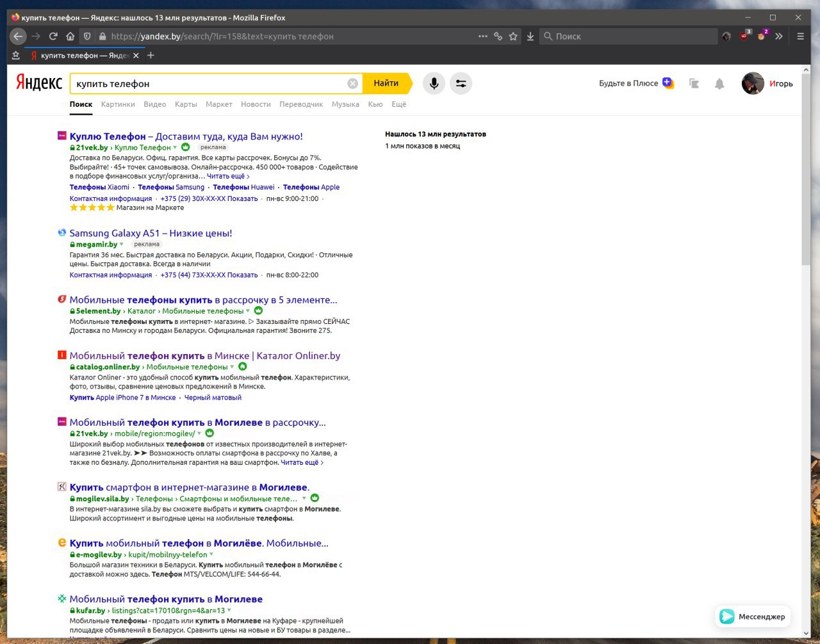The height and width of the screenshot is (644, 820).
Task: Switch to Картинки tab
Action: tap(118, 104)
